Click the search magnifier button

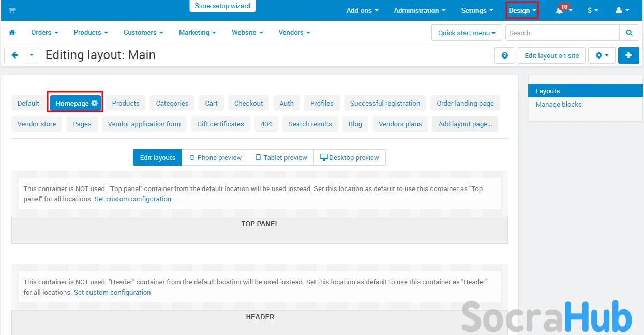point(629,33)
